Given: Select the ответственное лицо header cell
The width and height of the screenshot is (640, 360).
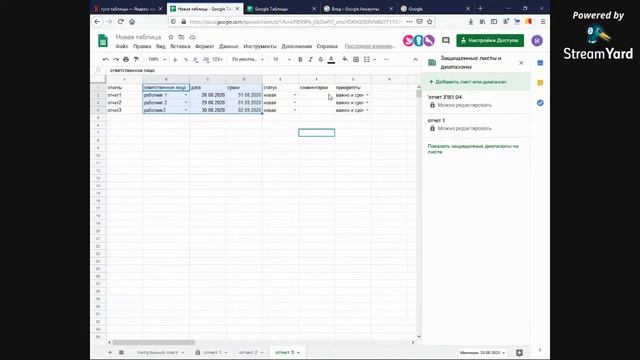Looking at the screenshot, I should click(166, 87).
